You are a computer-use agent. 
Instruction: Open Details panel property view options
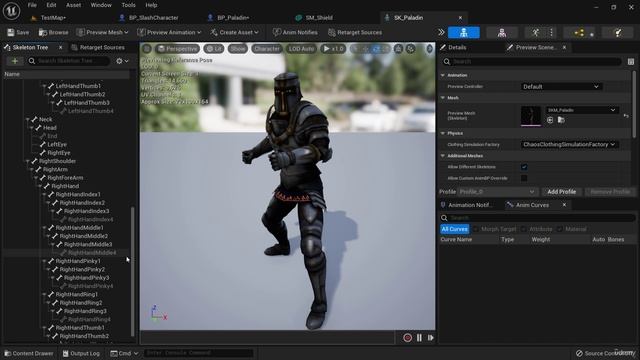click(x=631, y=62)
